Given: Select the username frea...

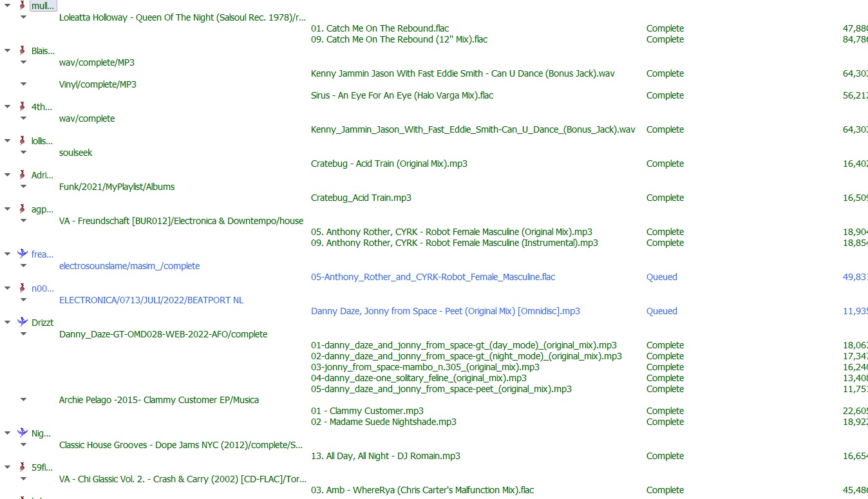Looking at the screenshot, I should pos(42,254).
